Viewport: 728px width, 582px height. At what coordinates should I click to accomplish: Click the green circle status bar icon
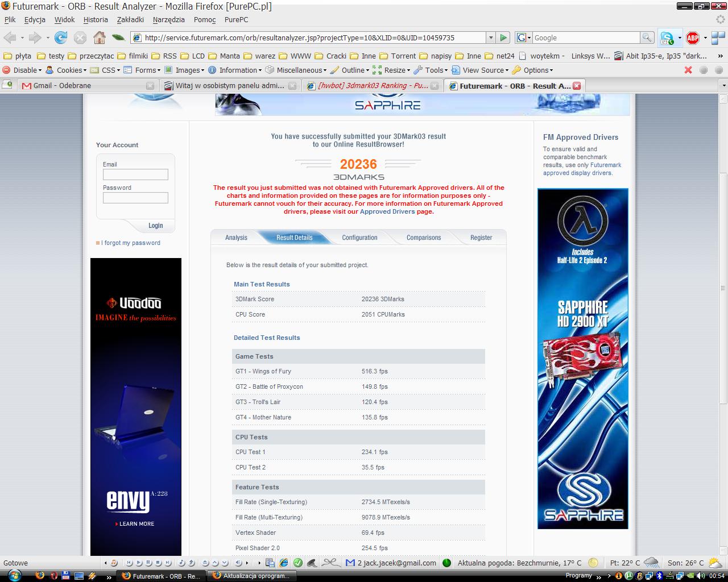point(446,563)
